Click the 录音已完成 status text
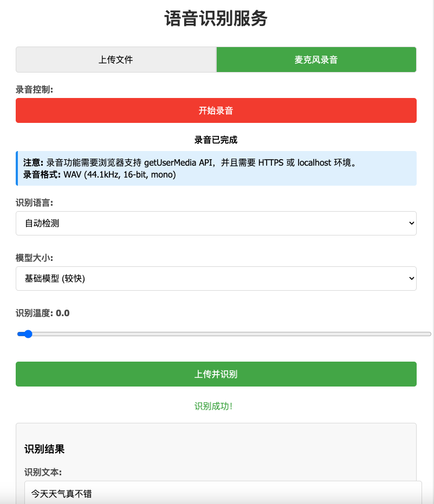Viewport: 434px width, 504px height. coord(216,140)
